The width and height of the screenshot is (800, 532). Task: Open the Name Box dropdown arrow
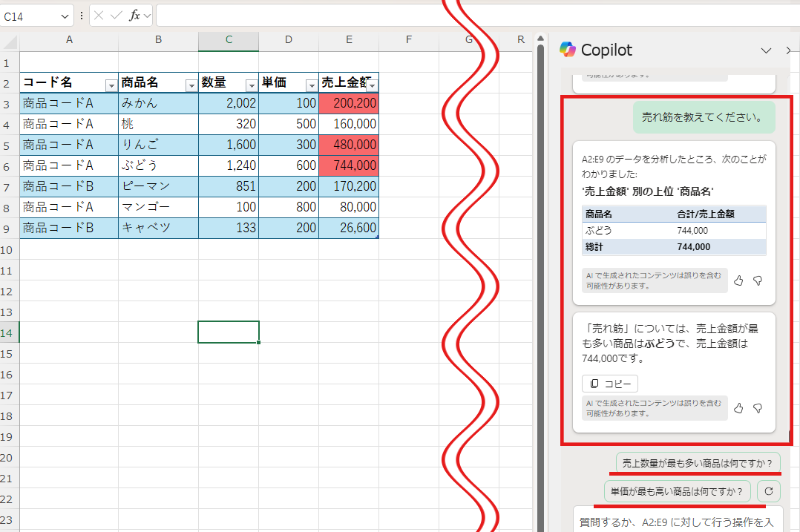pos(65,16)
